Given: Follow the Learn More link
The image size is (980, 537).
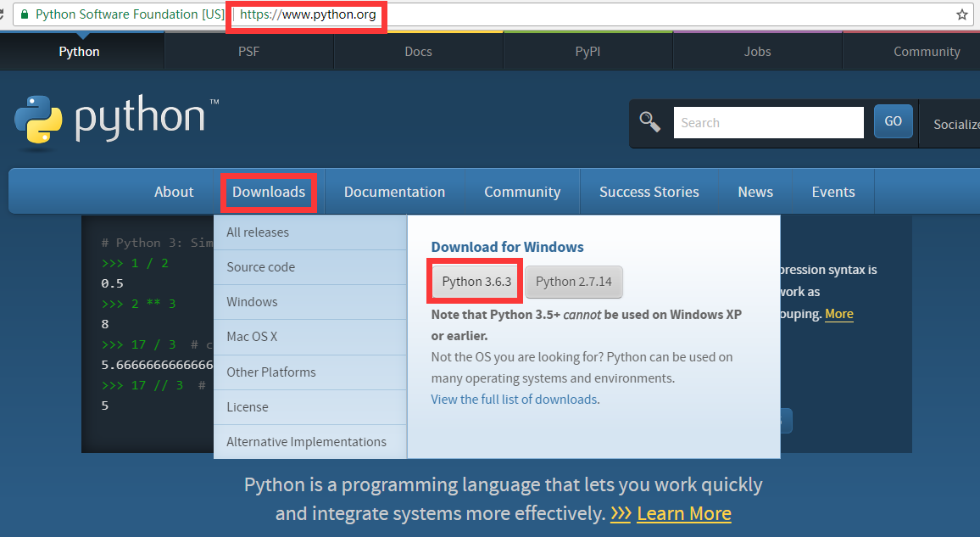Looking at the screenshot, I should pos(684,513).
